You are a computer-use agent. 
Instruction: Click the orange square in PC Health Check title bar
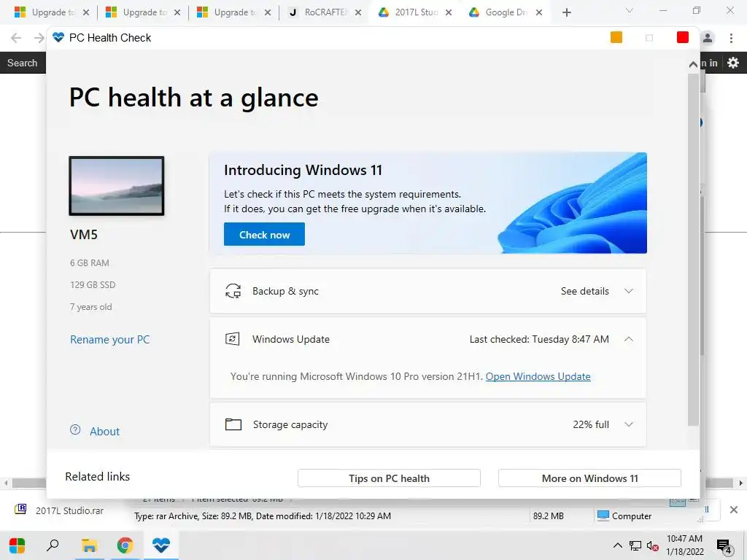616,37
